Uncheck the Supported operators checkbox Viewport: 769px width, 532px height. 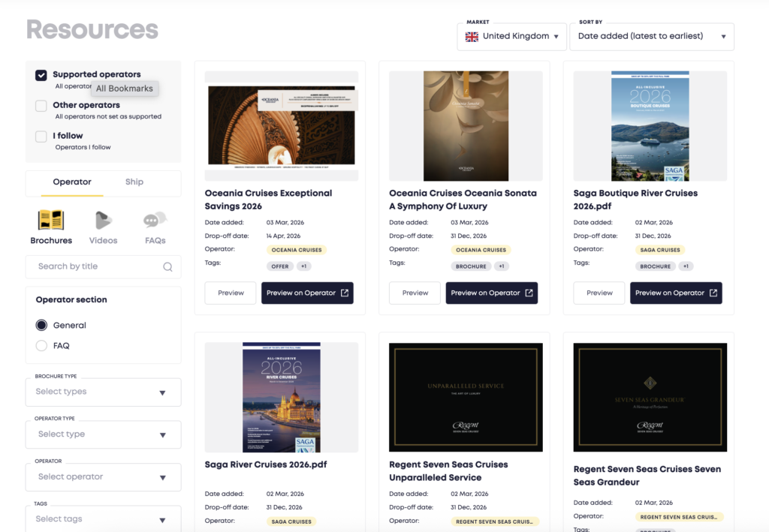[x=41, y=75]
